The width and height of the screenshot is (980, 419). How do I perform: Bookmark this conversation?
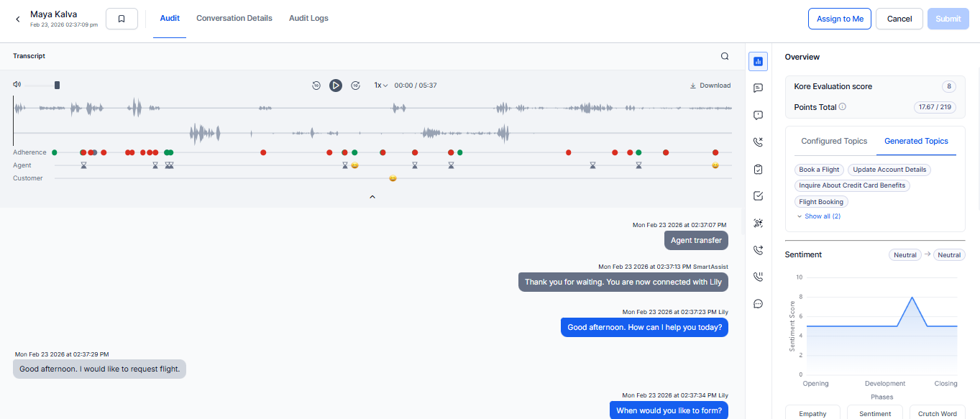122,19
